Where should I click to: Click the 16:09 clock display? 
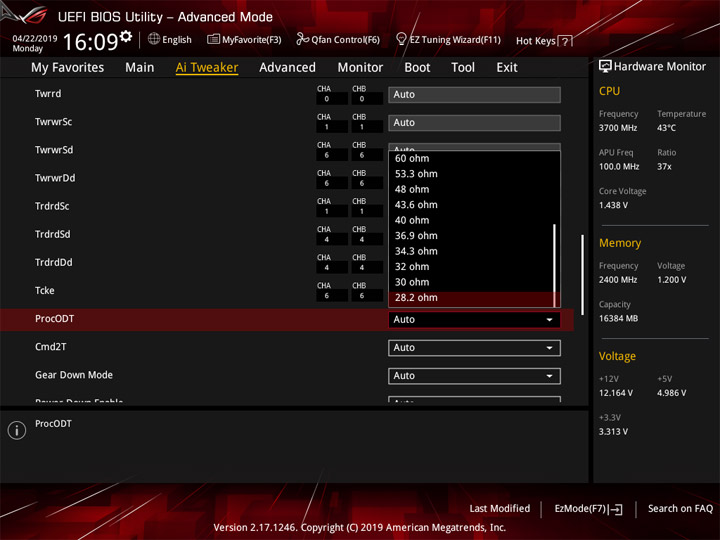point(90,42)
